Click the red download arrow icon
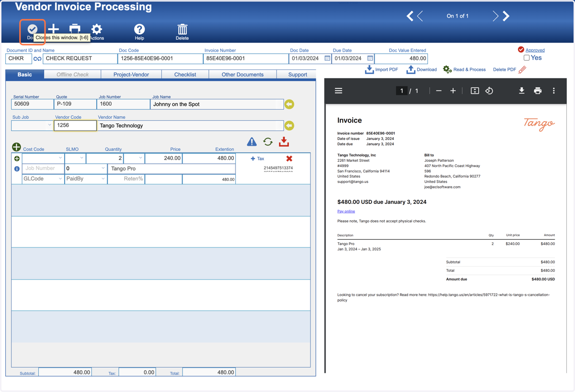This screenshot has height=392, width=575. (284, 142)
